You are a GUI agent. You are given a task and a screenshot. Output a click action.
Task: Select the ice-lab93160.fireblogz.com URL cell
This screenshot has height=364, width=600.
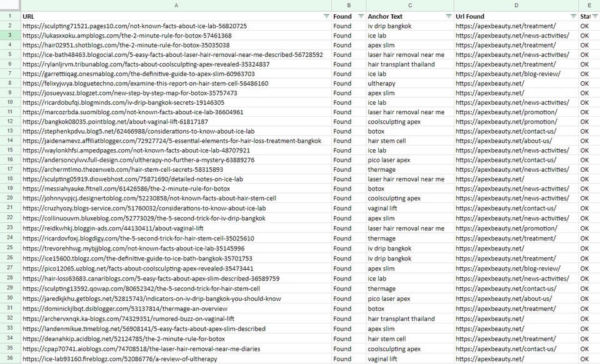pyautogui.click(x=176, y=358)
